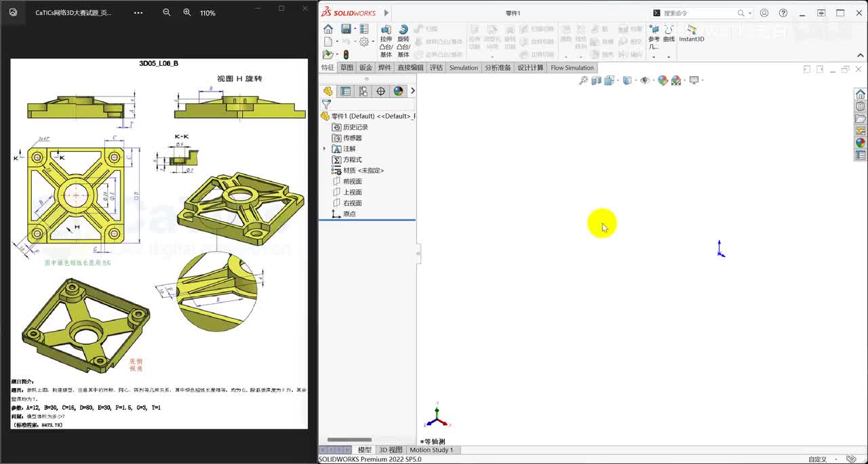Open View Palette in task pane
This screenshot has width=868, height=464.
point(861,131)
